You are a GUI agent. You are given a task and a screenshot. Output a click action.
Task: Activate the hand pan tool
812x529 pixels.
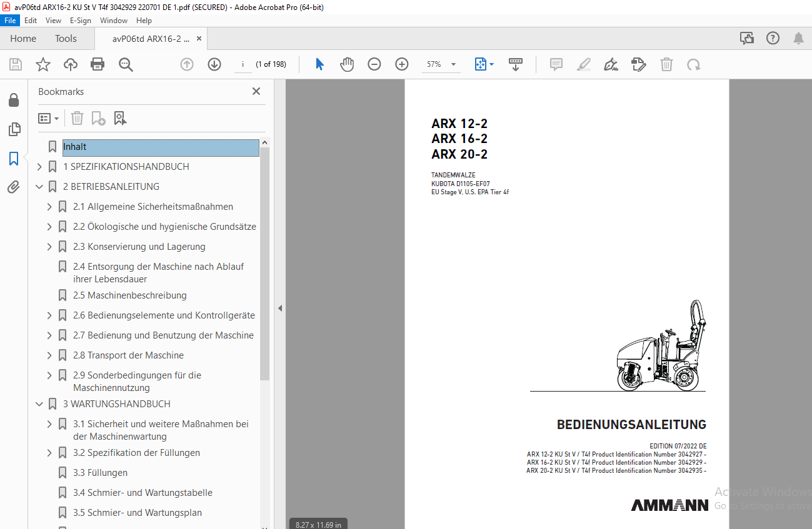(346, 64)
